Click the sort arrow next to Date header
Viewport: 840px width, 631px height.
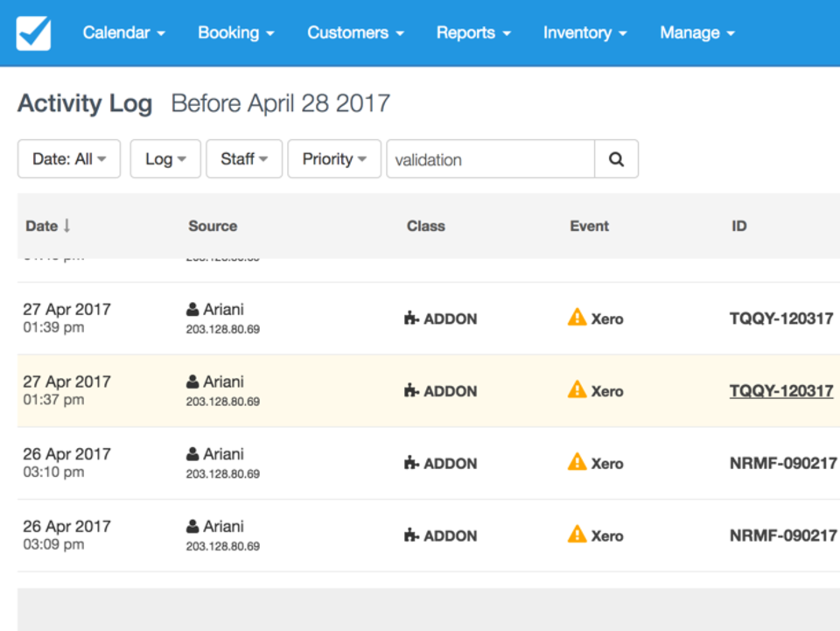pyautogui.click(x=66, y=226)
